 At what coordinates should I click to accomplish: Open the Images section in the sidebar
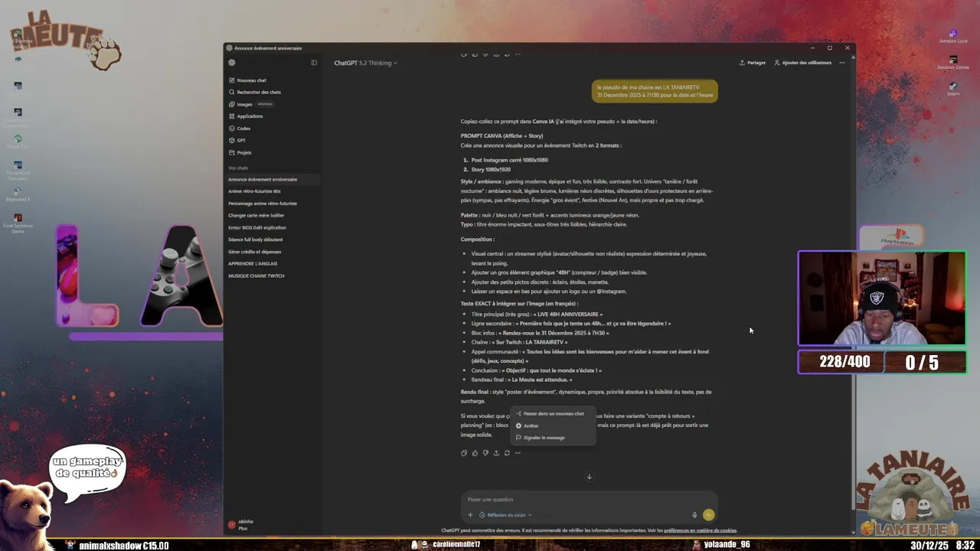pos(240,104)
